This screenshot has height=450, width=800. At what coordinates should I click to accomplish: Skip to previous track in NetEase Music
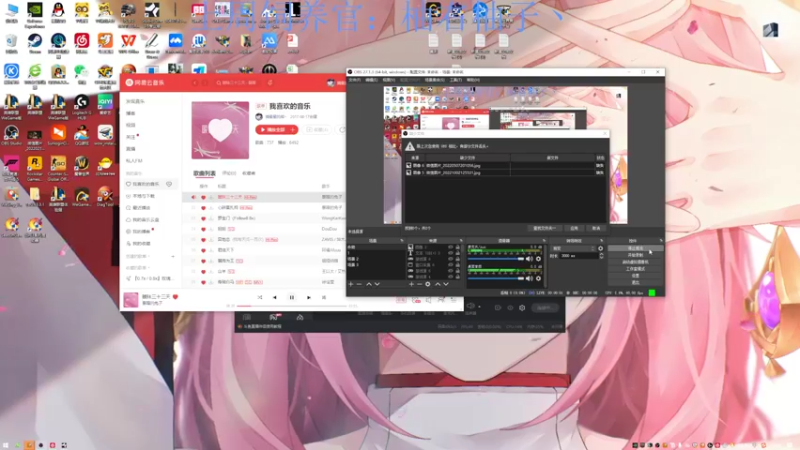pyautogui.click(x=274, y=297)
